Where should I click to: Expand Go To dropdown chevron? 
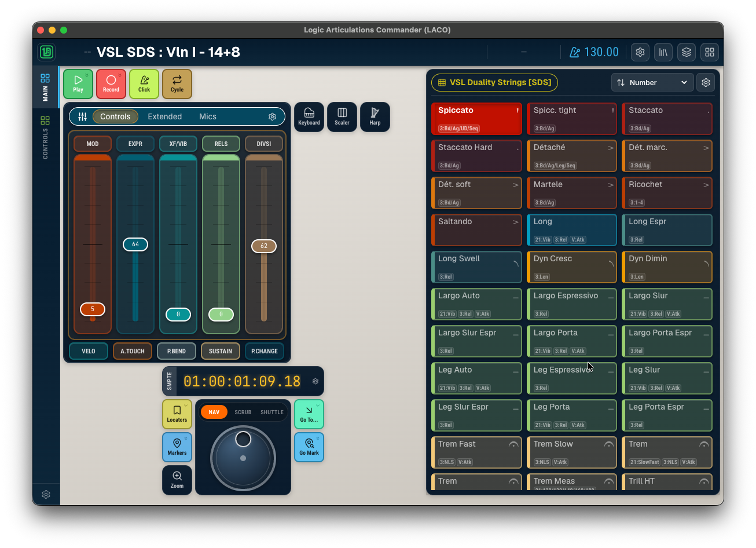pyautogui.click(x=318, y=405)
